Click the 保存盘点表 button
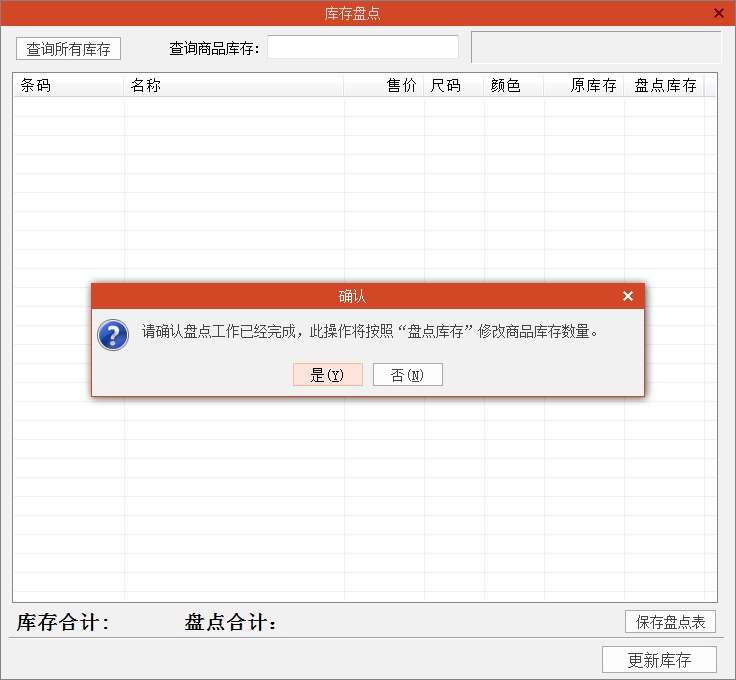The width and height of the screenshot is (736, 680). (x=670, y=622)
